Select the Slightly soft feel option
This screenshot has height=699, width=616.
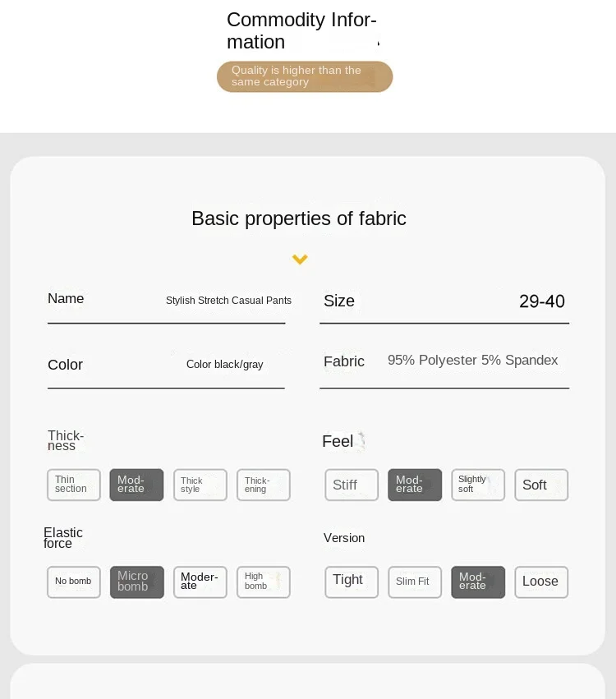(478, 485)
